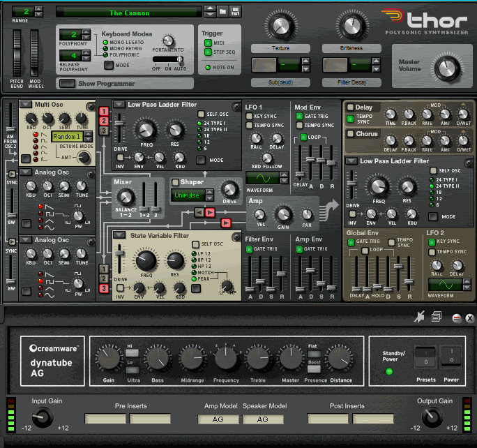Screen dimensions: 477x448
Task: Click the dynatube Power rocker switch
Action: [451, 356]
